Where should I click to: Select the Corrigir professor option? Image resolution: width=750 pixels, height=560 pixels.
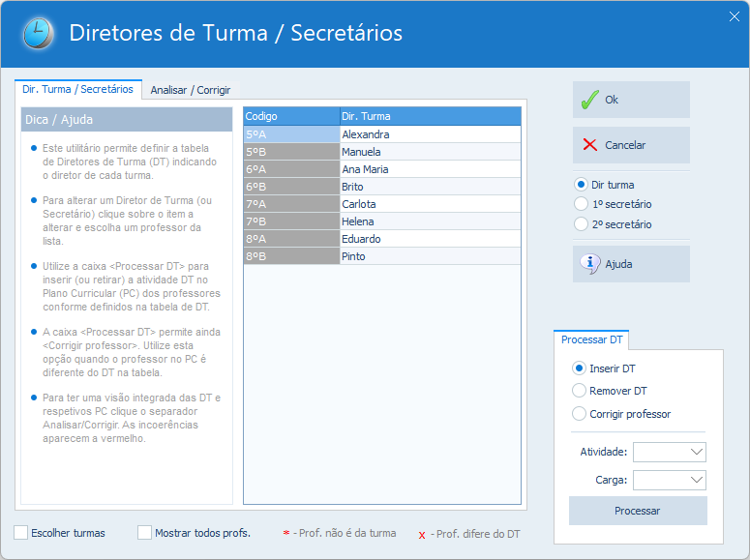(580, 414)
